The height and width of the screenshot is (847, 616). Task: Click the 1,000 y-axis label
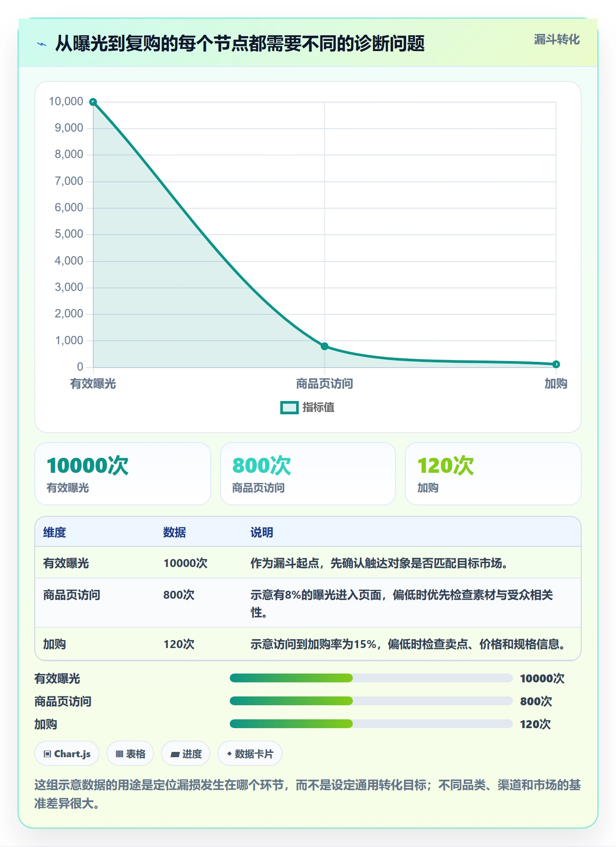(69, 341)
